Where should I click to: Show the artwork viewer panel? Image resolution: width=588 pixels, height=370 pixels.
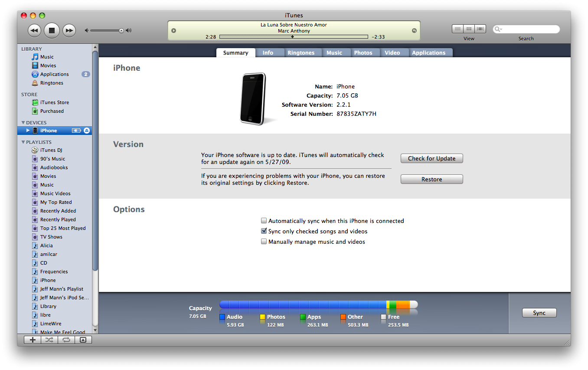click(83, 340)
